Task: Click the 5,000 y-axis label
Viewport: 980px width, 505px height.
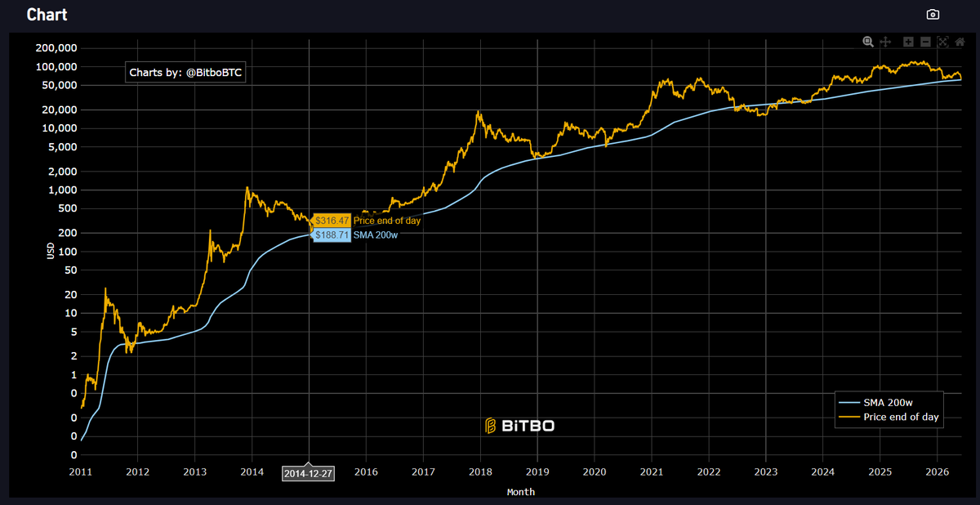Action: [x=63, y=147]
